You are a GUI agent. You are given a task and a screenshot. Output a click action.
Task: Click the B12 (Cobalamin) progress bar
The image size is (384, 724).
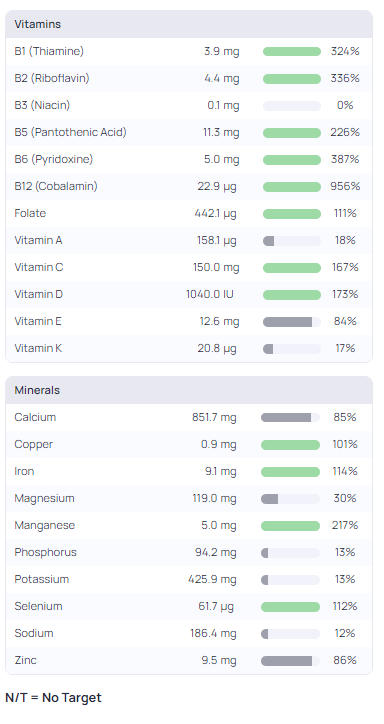tap(292, 187)
